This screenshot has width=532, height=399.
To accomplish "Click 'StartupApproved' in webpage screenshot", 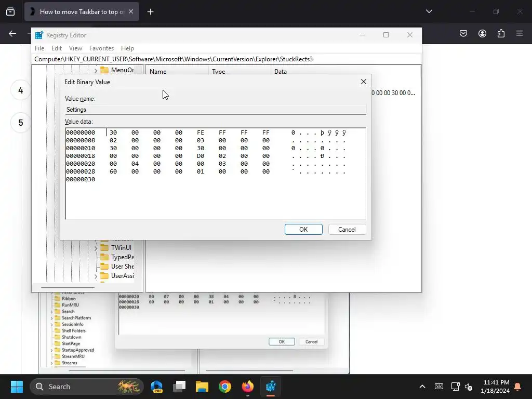I will [x=78, y=350].
